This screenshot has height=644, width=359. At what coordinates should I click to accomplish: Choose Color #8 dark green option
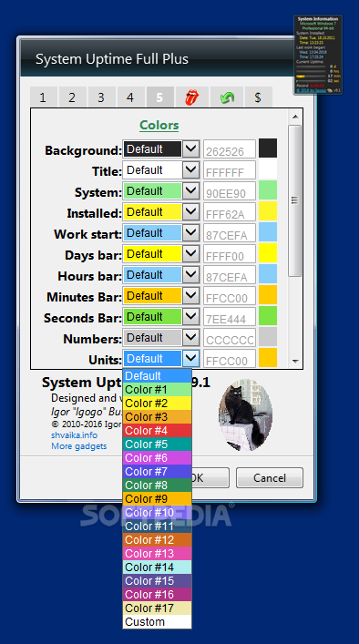[158, 486]
